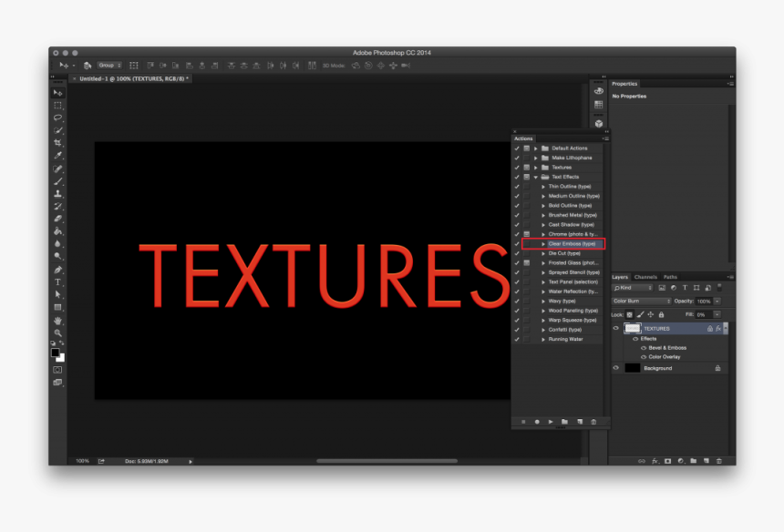This screenshot has width=784, height=532.
Task: Select the Crop tool
Action: 58,143
